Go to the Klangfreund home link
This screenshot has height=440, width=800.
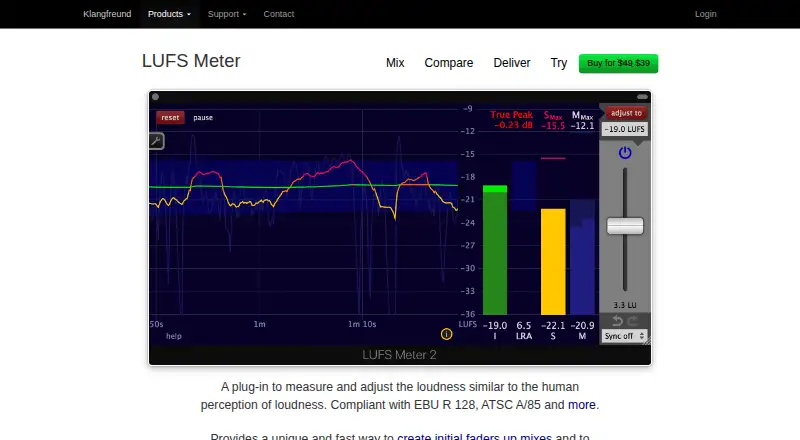[107, 14]
